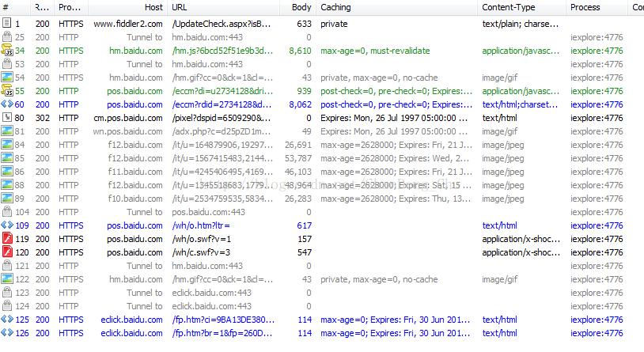Click the Flash icon of session 120

pos(7,252)
